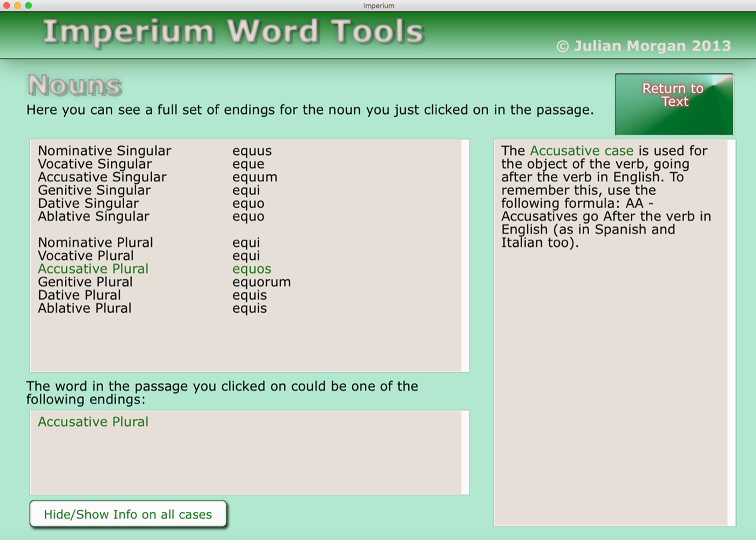Select Accusative Plural in the possible endings box
This screenshot has height=540, width=756.
coord(93,422)
